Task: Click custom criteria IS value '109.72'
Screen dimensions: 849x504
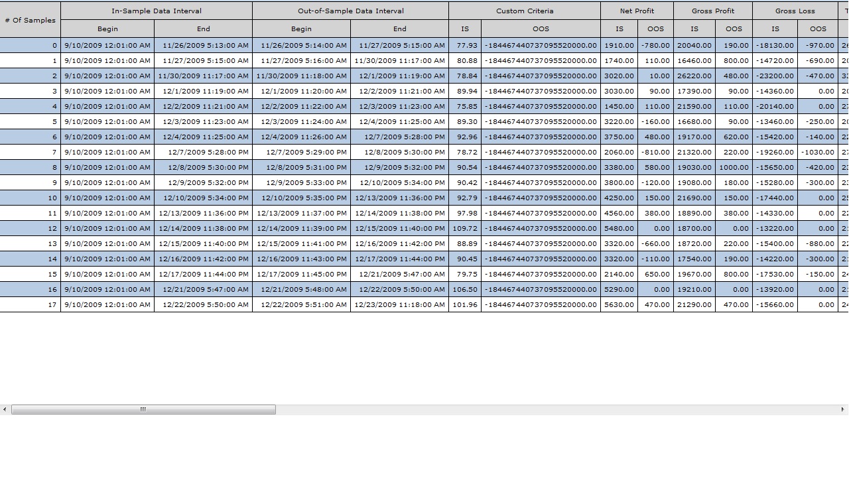Action: click(x=465, y=228)
